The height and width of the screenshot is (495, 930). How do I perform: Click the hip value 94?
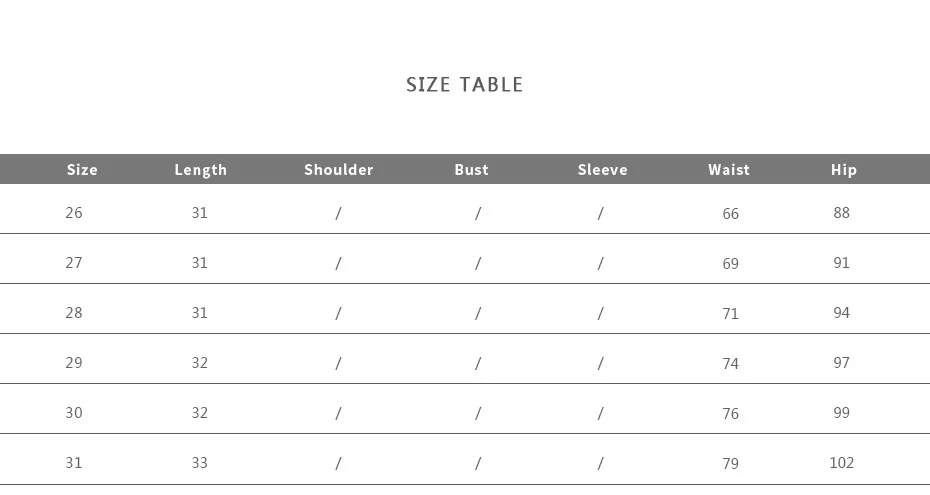click(x=841, y=313)
